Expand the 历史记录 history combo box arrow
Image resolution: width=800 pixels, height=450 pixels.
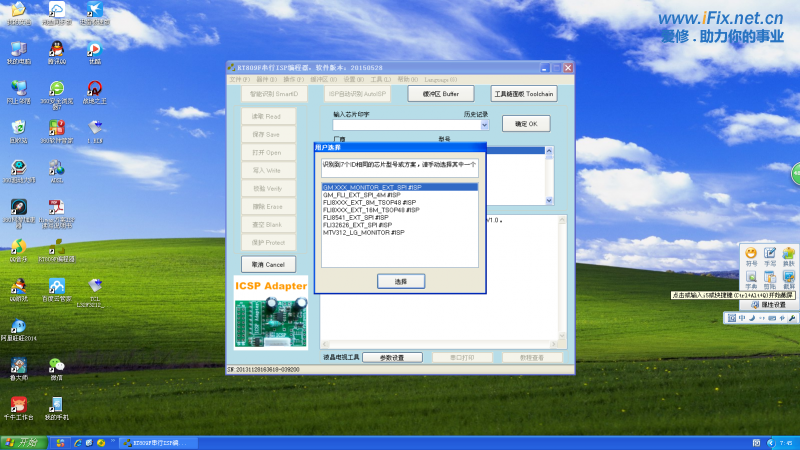484,124
